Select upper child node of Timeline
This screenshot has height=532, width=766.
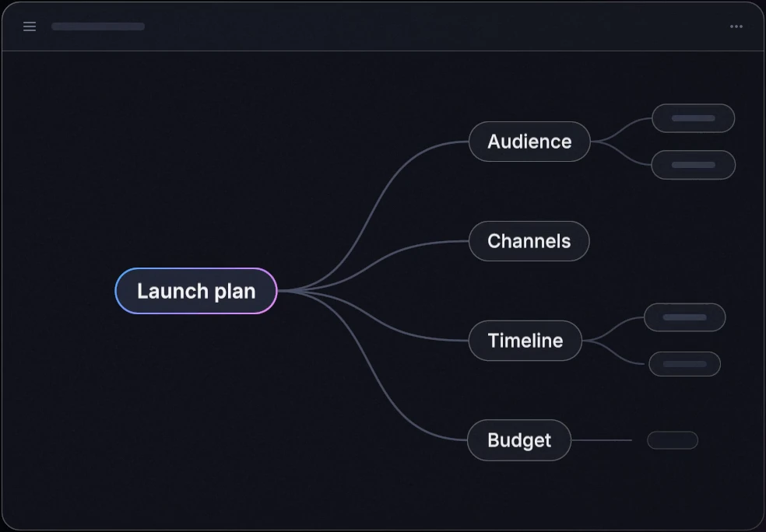coord(684,317)
